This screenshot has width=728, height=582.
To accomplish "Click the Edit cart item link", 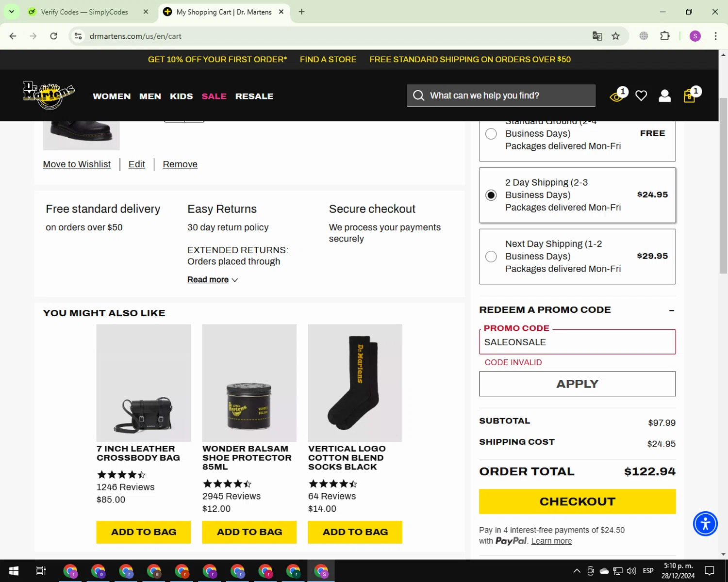I will pyautogui.click(x=137, y=164).
